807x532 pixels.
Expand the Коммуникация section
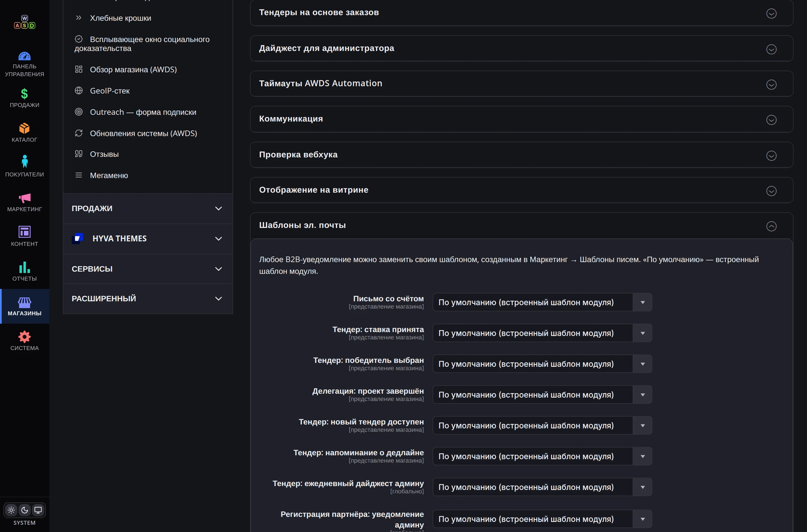coord(521,119)
